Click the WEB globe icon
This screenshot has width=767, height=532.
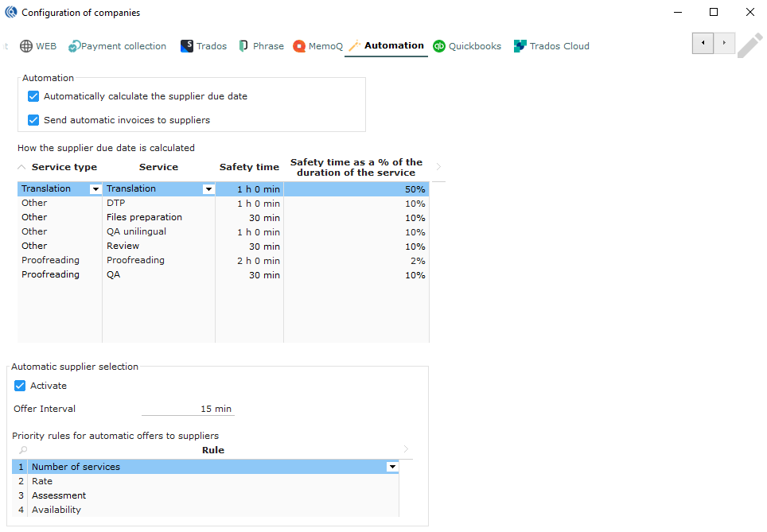click(x=26, y=46)
